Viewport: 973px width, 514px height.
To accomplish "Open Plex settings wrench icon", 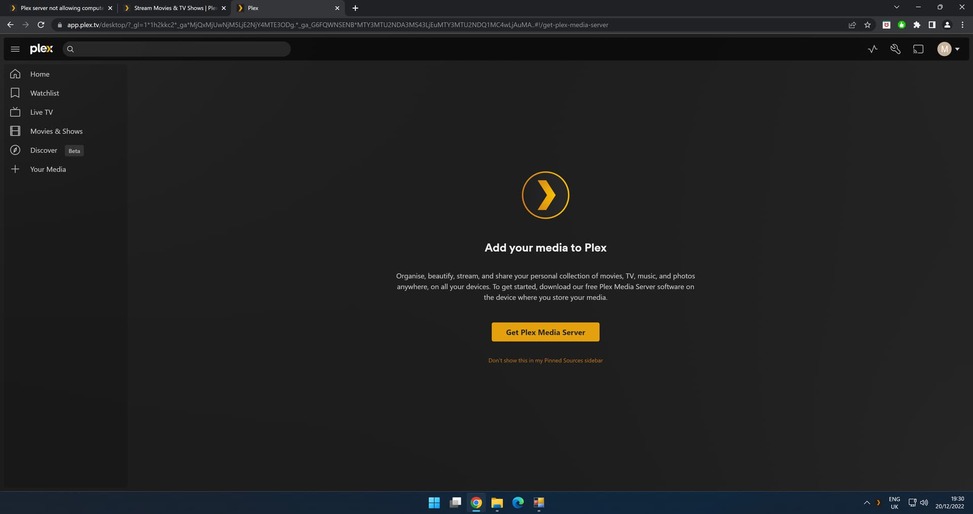I will point(895,49).
